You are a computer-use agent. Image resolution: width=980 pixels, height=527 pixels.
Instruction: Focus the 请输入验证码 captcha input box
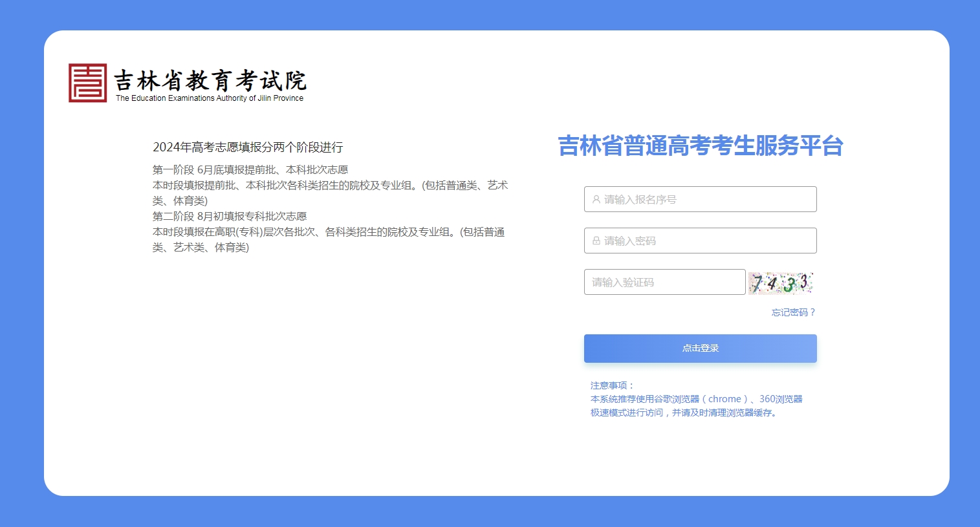(x=664, y=283)
